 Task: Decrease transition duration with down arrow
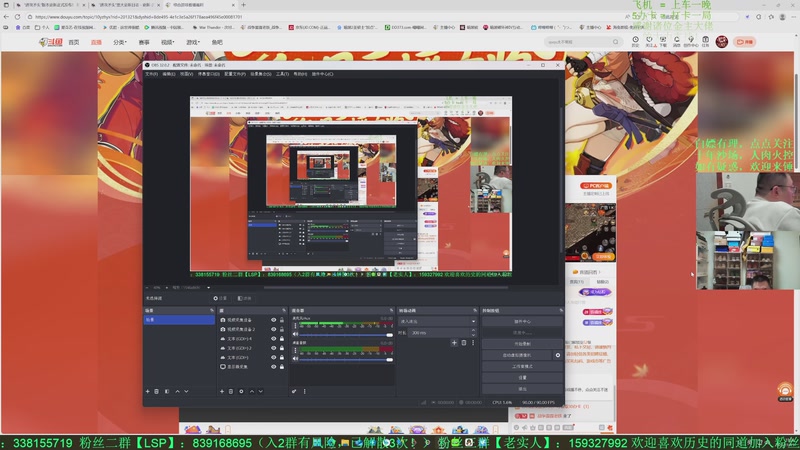coord(473,335)
